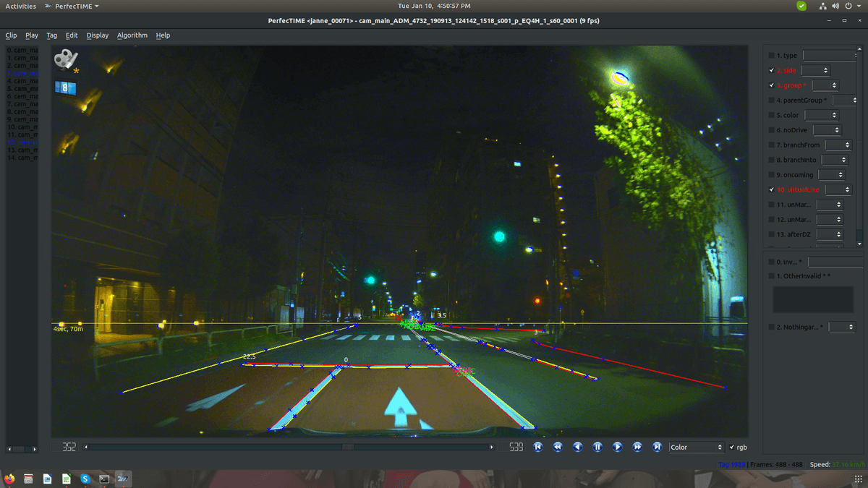Open the '10. virtualLine' value dropdown
This screenshot has height=488, width=868.
(838, 189)
